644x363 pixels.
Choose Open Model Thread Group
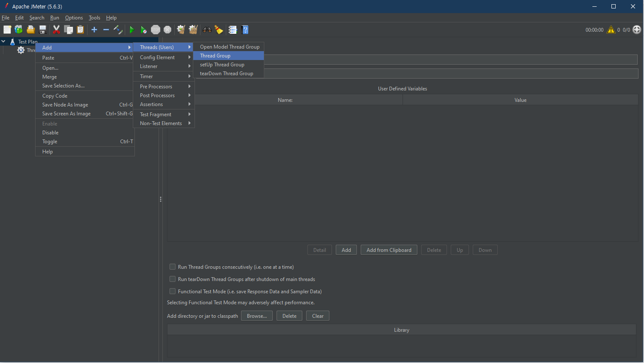pos(229,47)
